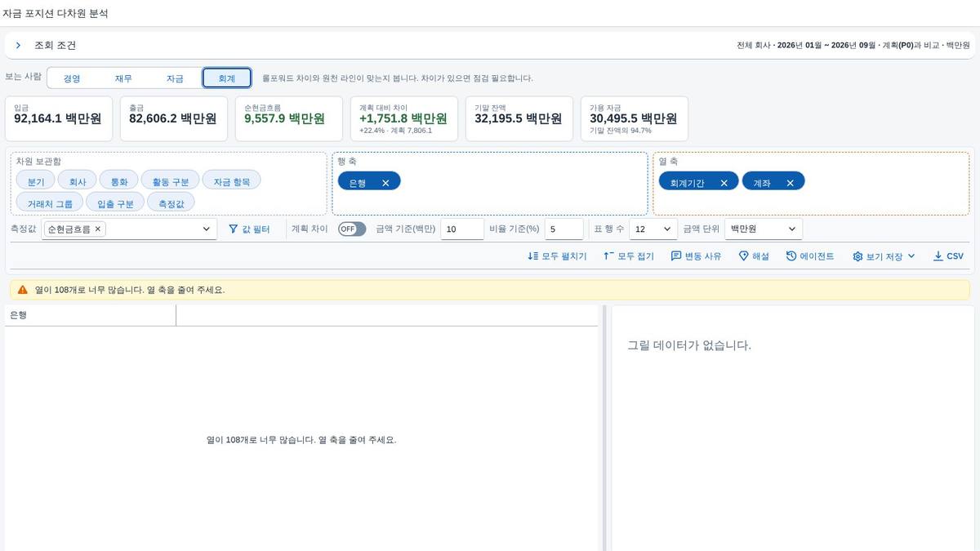Download data via the CSV button

click(x=948, y=256)
